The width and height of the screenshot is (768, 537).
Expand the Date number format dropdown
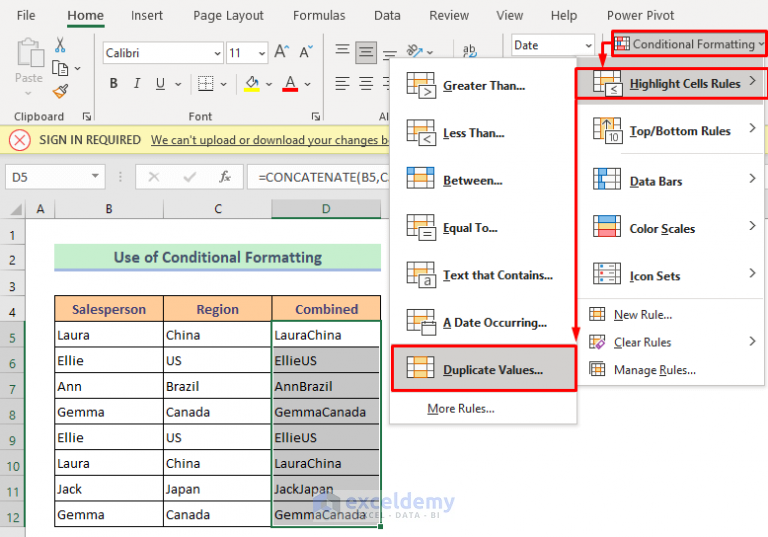click(588, 45)
